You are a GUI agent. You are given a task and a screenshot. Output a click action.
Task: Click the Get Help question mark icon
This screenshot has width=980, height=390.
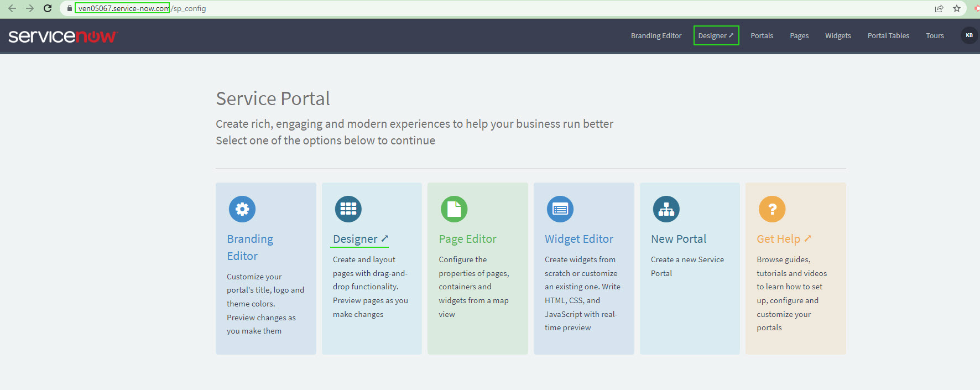(772, 209)
